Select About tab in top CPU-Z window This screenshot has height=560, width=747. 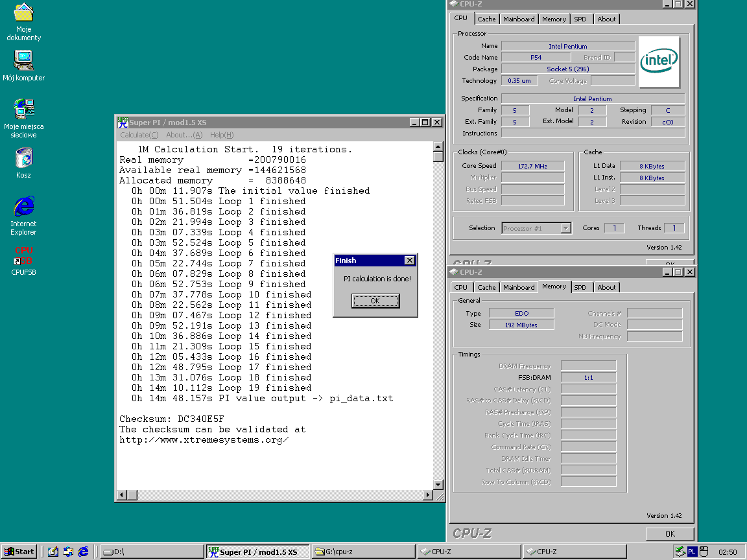[x=606, y=19]
